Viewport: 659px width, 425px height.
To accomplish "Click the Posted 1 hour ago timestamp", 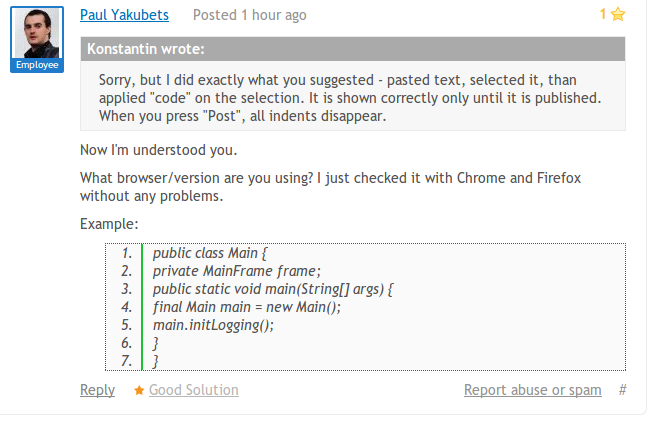I will click(249, 15).
